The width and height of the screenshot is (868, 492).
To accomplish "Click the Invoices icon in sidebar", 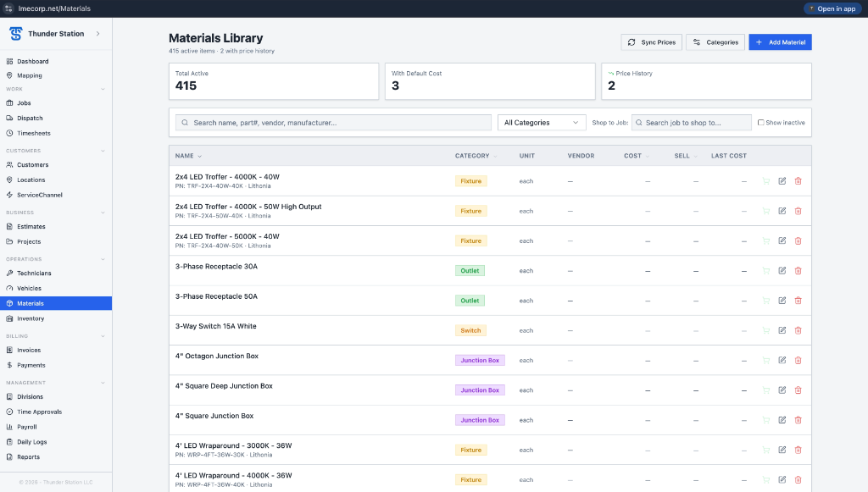I will pyautogui.click(x=9, y=350).
